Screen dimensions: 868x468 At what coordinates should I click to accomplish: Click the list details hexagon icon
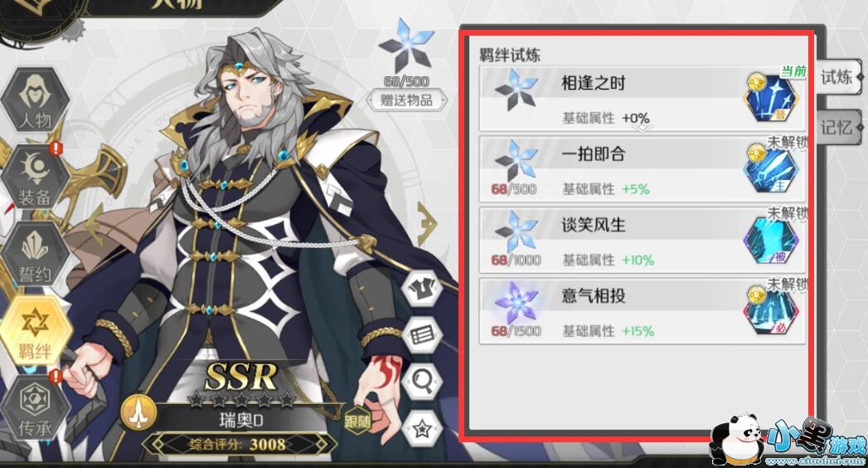[x=422, y=335]
